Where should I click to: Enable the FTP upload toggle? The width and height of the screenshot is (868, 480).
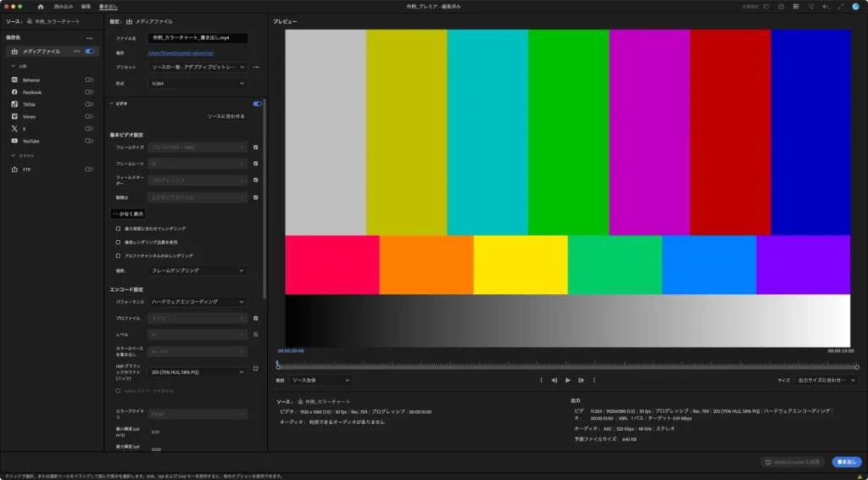[89, 170]
